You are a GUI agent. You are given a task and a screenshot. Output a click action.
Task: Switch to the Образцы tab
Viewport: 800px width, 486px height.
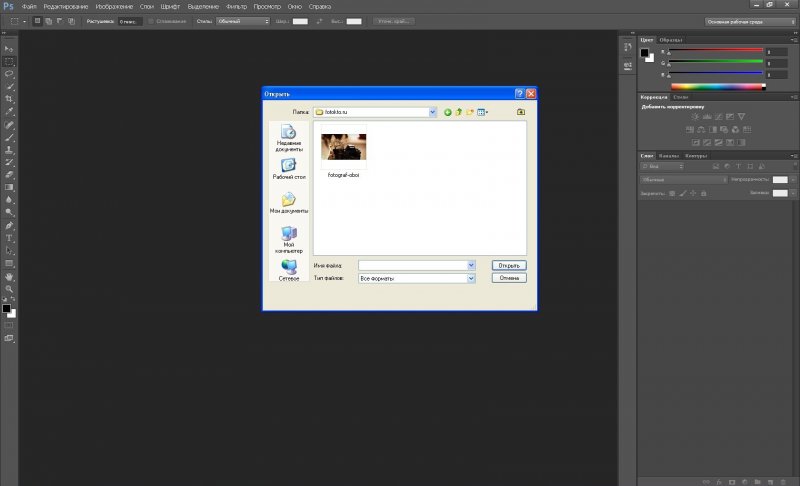tap(670, 39)
